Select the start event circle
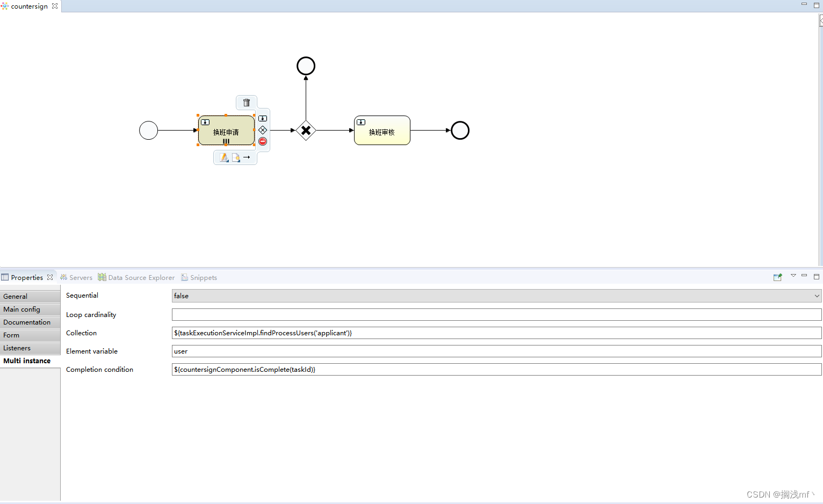This screenshot has height=504, width=823. coord(149,131)
